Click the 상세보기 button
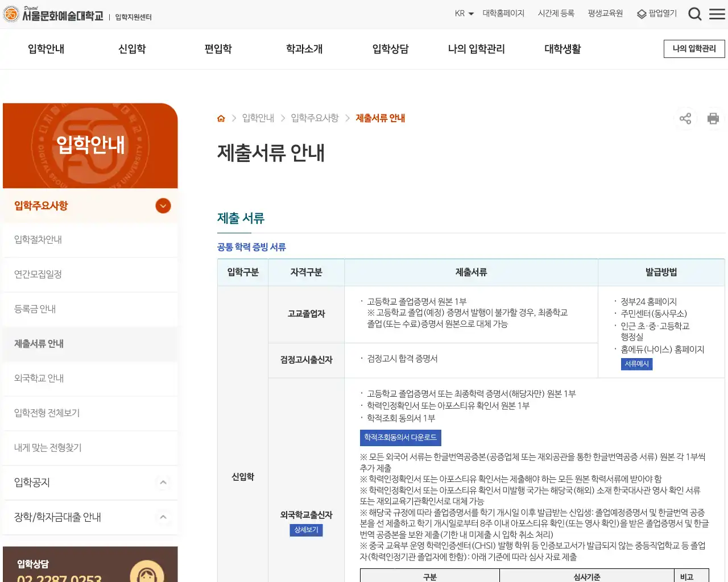 [x=307, y=530]
